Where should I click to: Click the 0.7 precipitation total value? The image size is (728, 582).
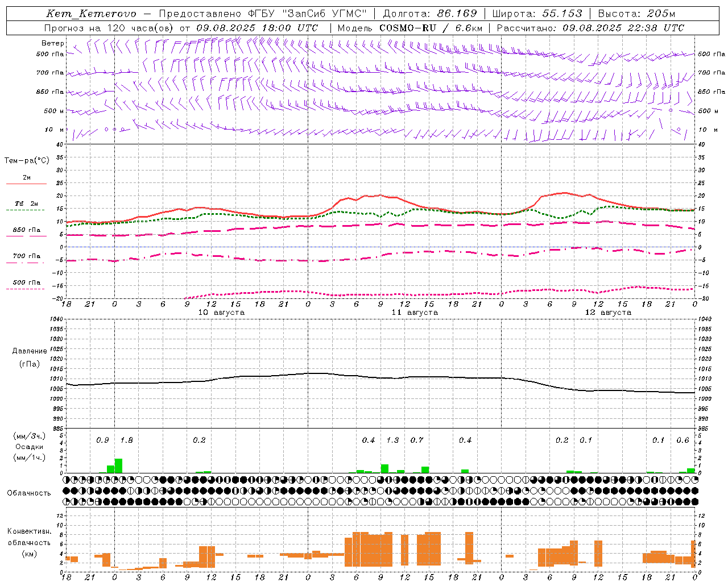tap(417, 440)
